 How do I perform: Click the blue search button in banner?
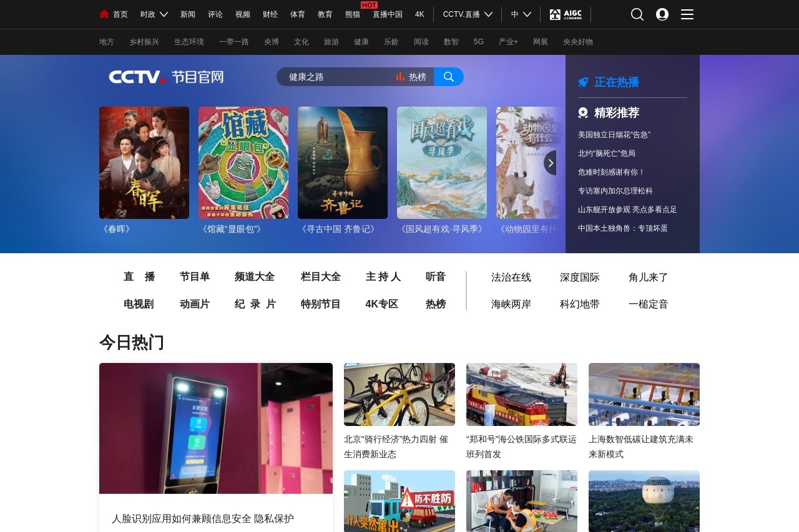click(449, 77)
